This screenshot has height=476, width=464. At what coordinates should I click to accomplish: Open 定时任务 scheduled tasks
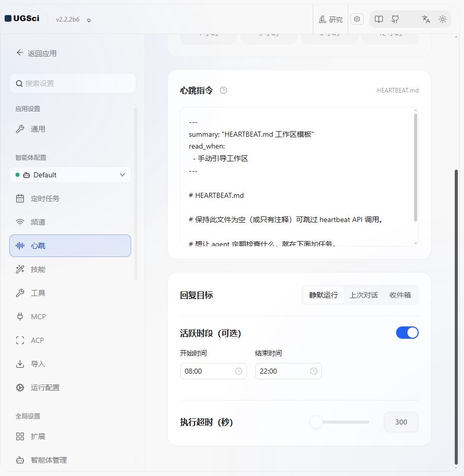(70, 198)
